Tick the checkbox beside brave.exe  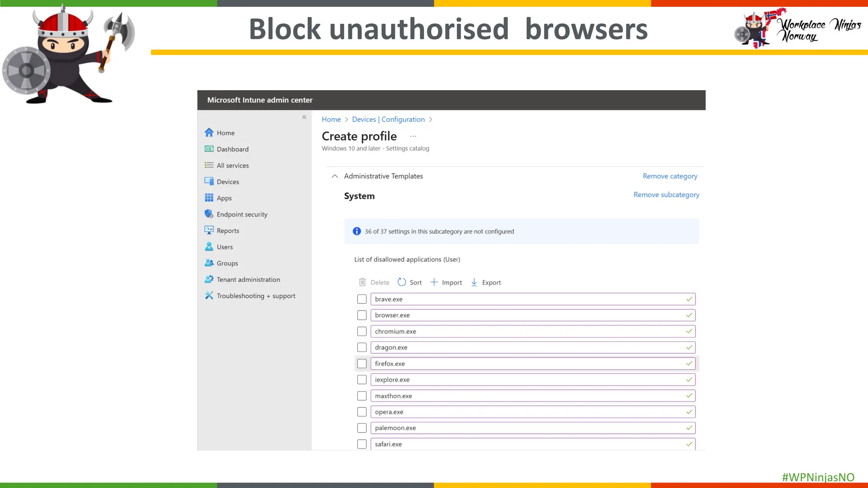362,299
